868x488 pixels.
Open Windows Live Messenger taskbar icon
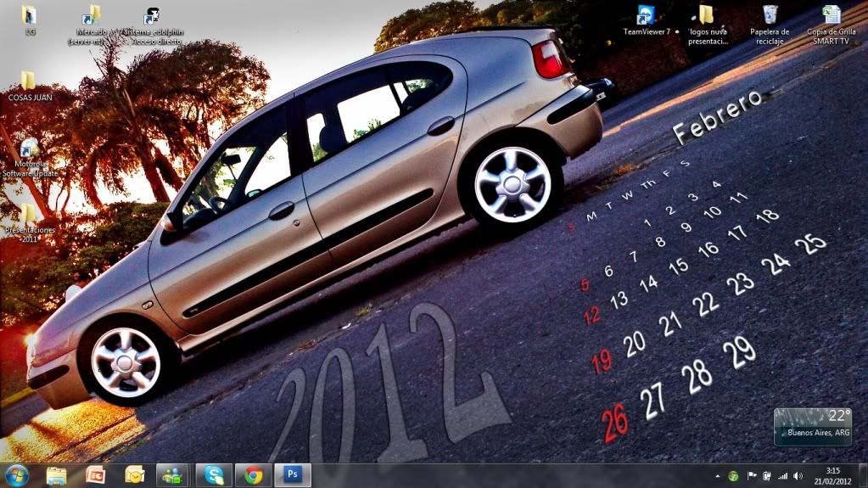[172, 475]
